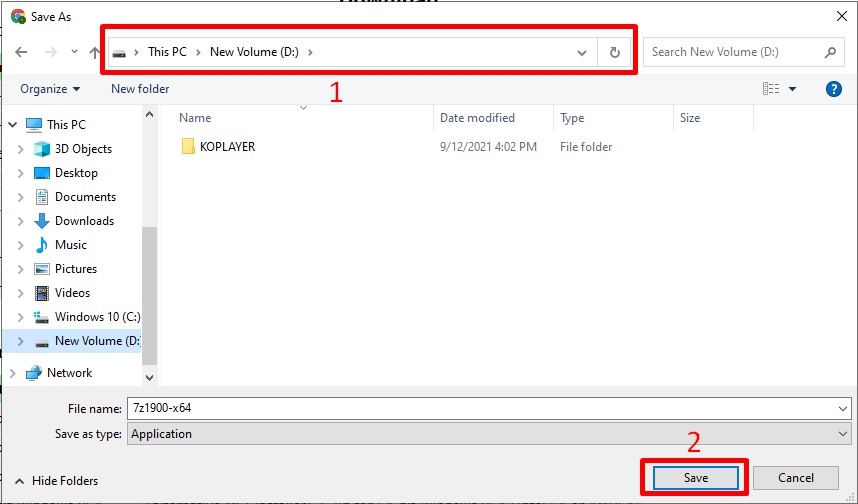Click the Back navigation arrow
The width and height of the screenshot is (858, 504).
pyautogui.click(x=21, y=52)
